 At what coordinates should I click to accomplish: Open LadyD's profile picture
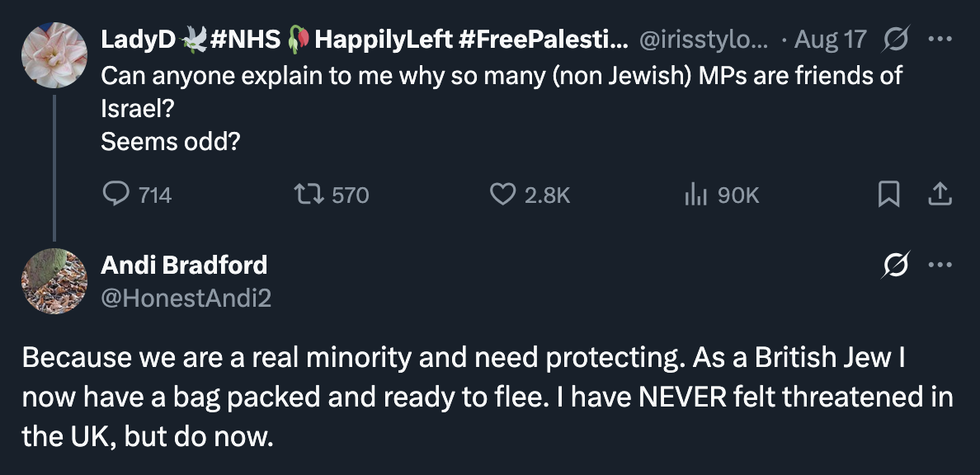coord(53,56)
